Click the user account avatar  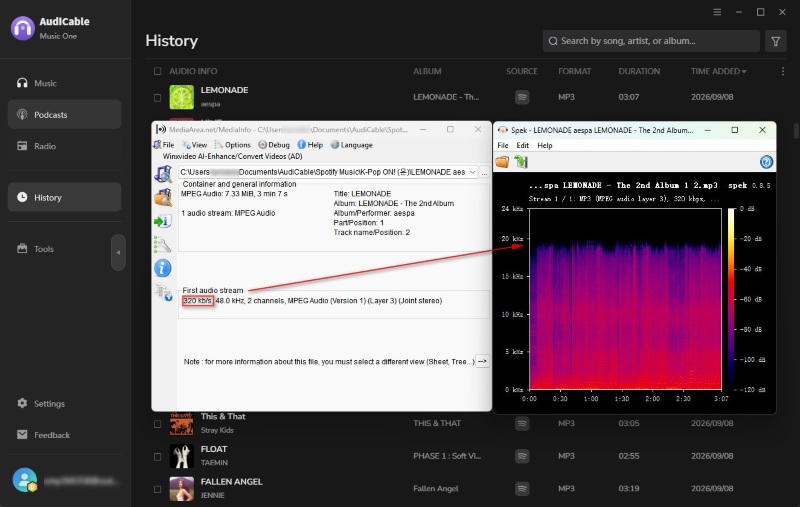[24, 480]
